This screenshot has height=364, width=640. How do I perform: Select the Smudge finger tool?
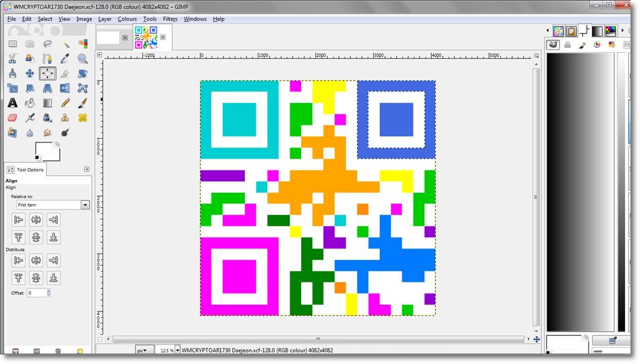coord(47,133)
